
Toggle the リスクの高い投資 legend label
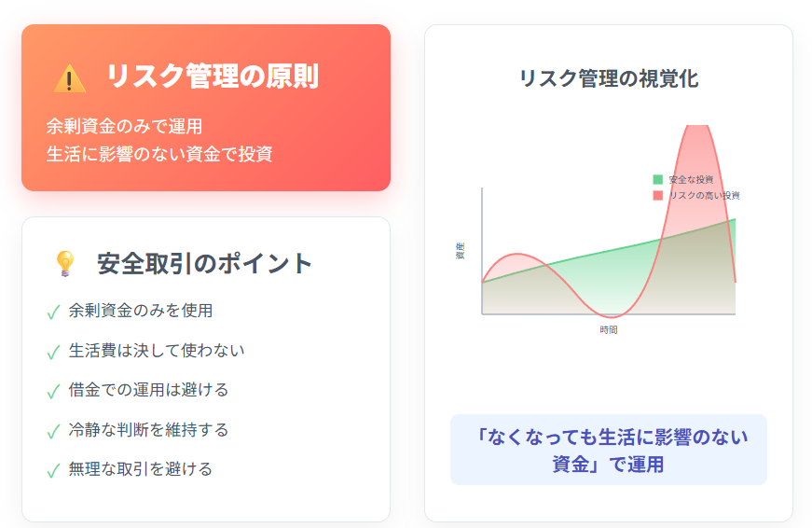tap(704, 195)
